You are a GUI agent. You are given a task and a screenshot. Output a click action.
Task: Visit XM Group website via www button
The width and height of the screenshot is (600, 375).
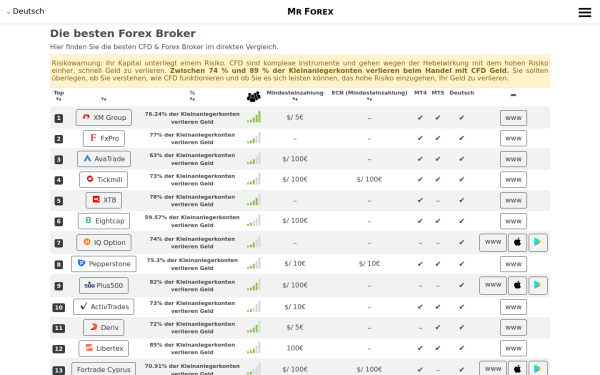click(513, 118)
